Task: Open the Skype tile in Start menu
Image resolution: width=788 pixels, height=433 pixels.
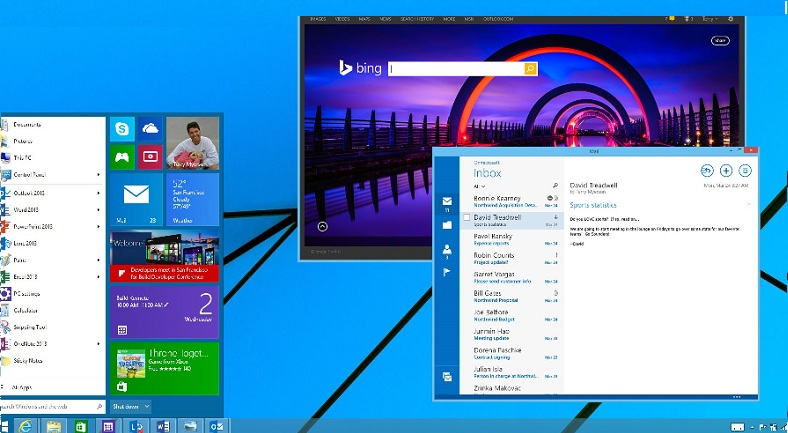Action: tap(124, 128)
